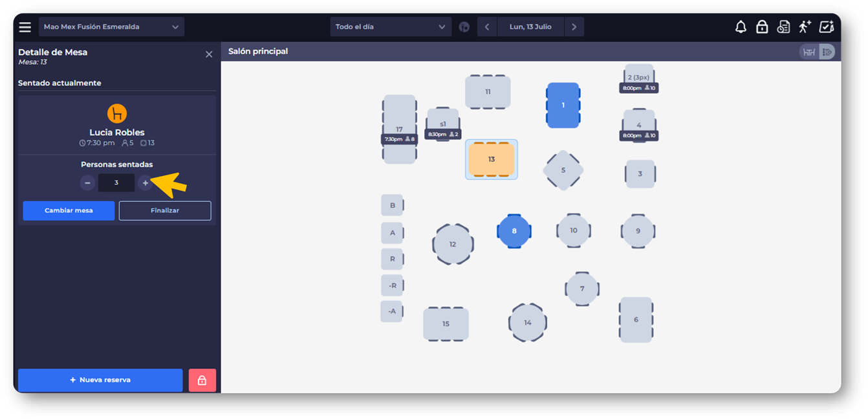Add a walk-in guest icon
This screenshot has width=868, height=420.
(x=805, y=27)
